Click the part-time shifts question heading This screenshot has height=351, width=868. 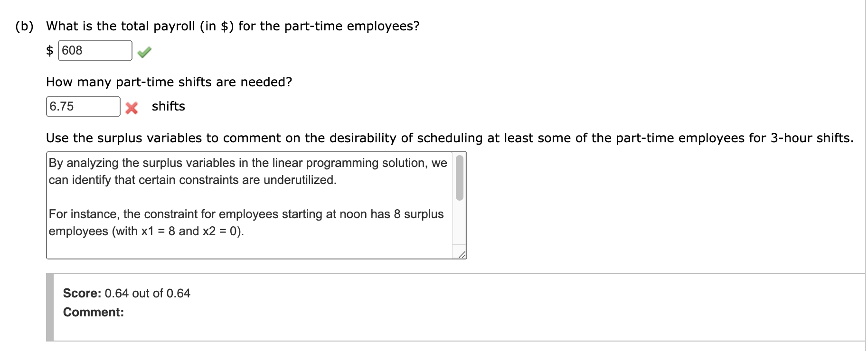(x=169, y=82)
